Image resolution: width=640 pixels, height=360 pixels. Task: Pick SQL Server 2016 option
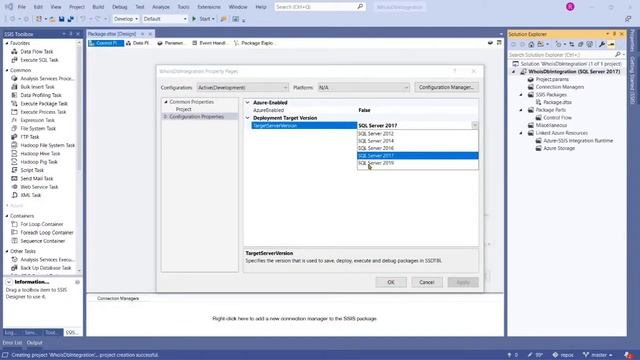tap(418, 148)
